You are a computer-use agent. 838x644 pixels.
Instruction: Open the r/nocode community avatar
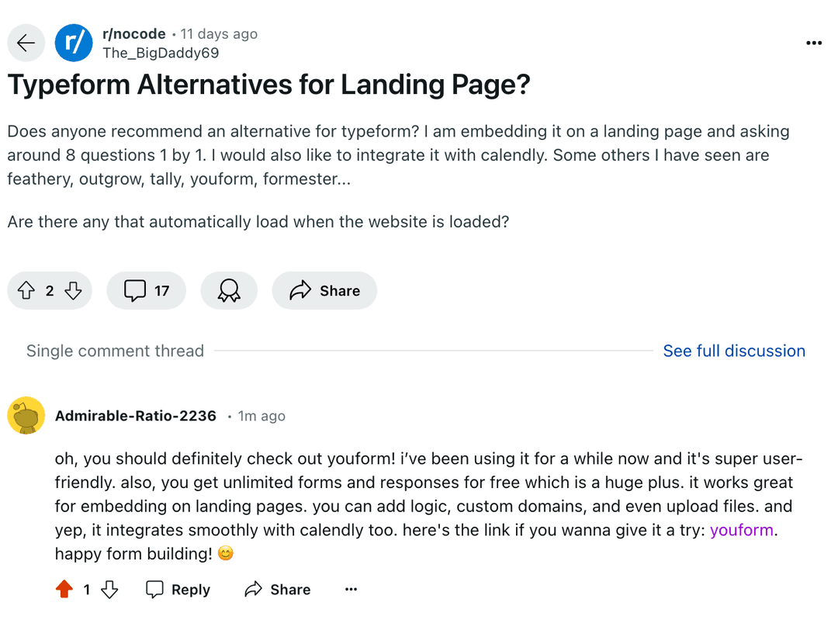[x=74, y=43]
